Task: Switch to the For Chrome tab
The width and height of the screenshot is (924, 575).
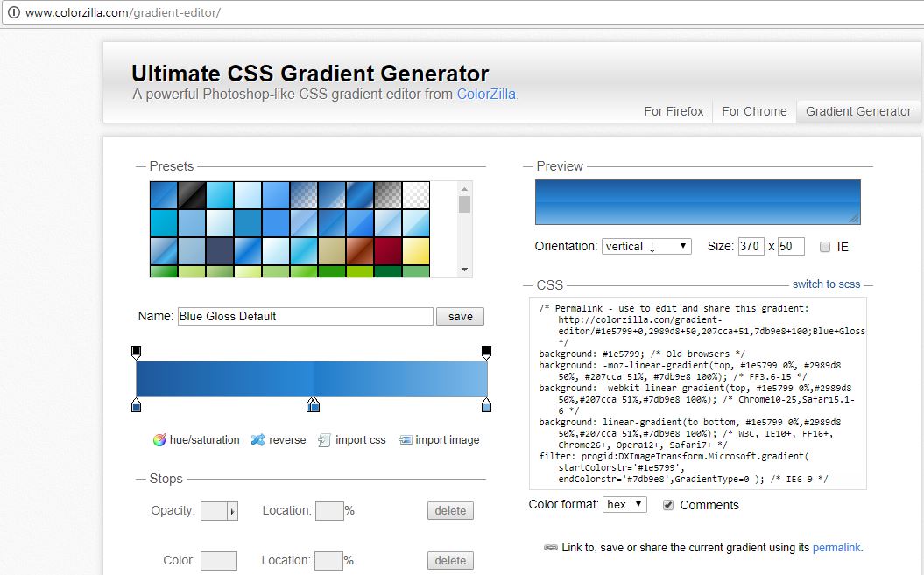Action: (x=754, y=111)
